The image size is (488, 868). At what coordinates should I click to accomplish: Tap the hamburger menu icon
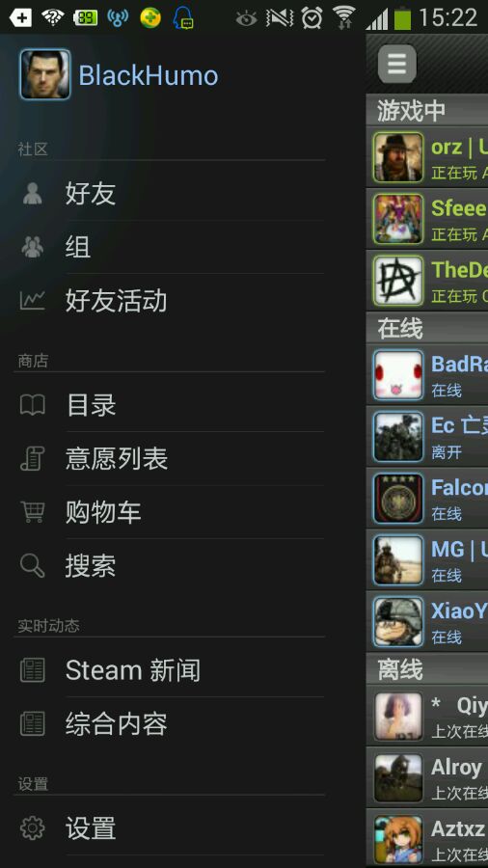[396, 64]
